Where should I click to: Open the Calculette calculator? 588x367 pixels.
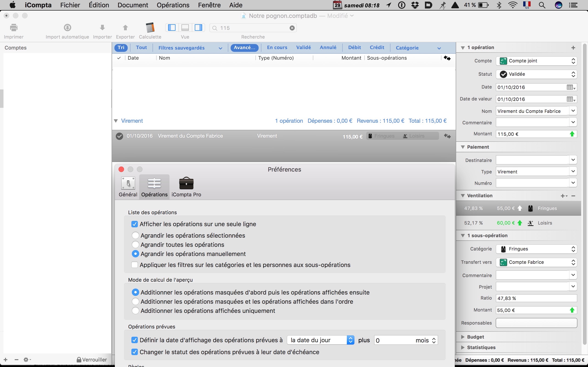150,28
